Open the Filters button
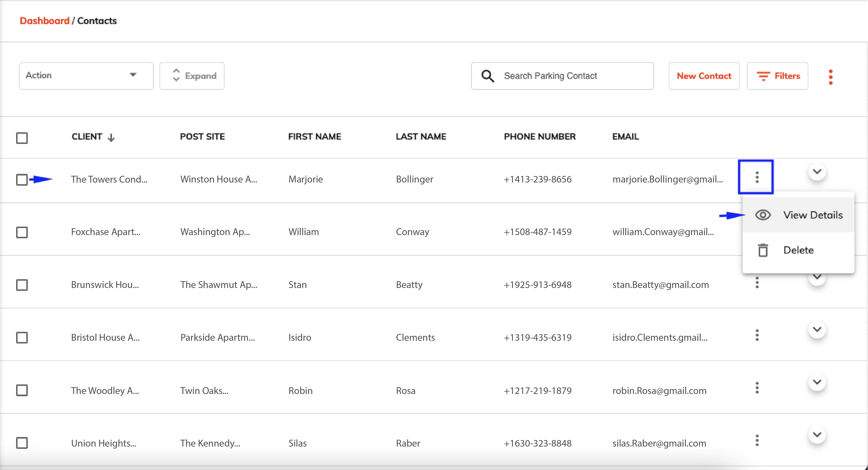Image resolution: width=868 pixels, height=470 pixels. 777,76
